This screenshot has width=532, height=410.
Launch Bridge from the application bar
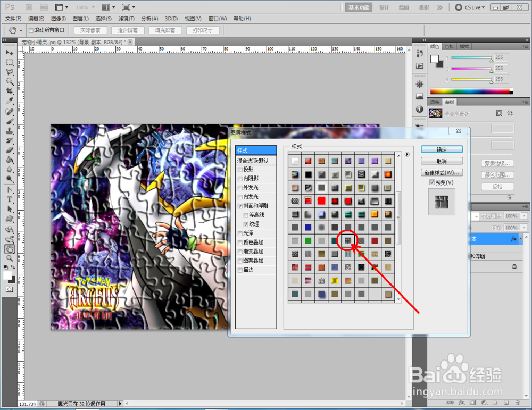tap(29, 7)
